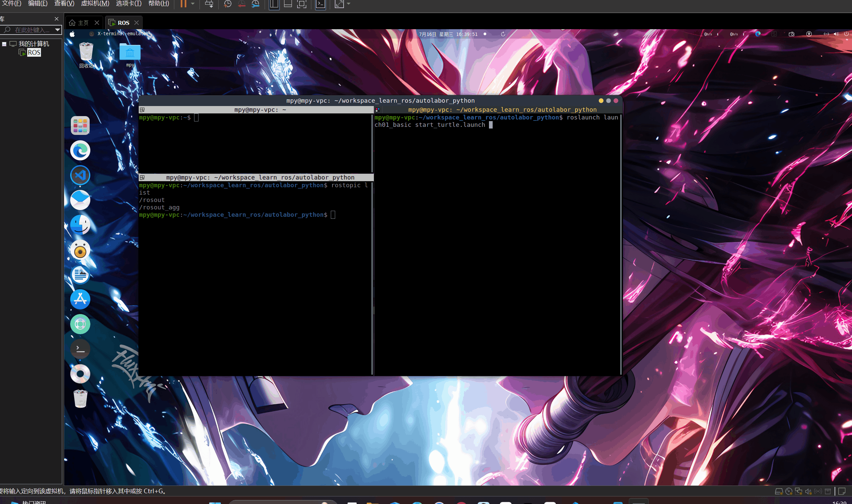
Task: Open the snapshot manager wrench icon
Action: pyautogui.click(x=255, y=4)
